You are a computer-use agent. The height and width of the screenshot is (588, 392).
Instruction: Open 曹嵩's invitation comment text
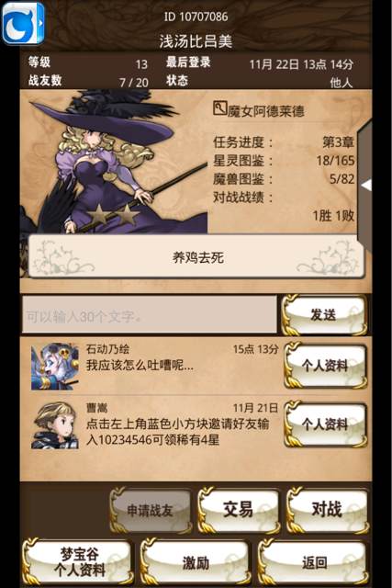pos(177,431)
